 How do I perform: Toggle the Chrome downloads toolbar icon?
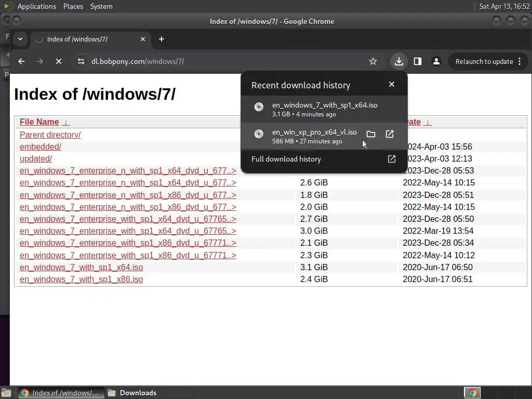399,61
